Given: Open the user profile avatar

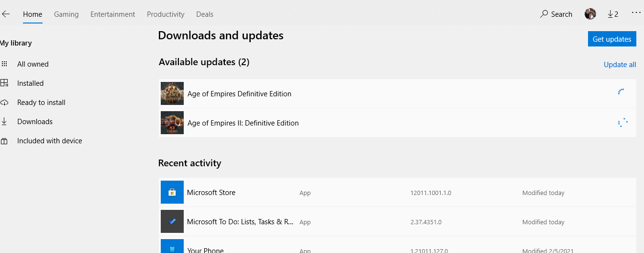Looking at the screenshot, I should 590,14.
